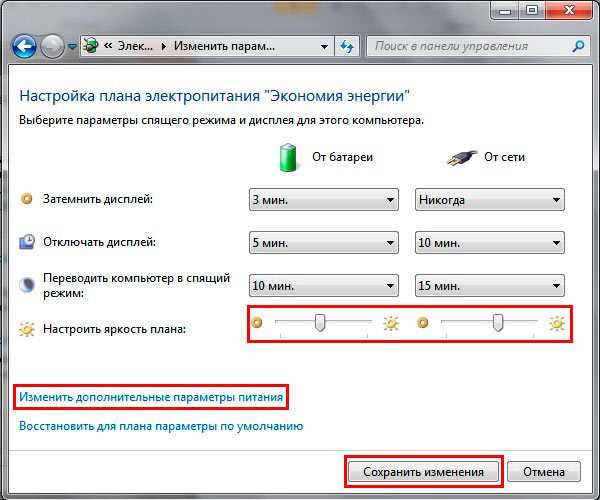Open Изменить дополнительные параметры питания link

[151, 397]
